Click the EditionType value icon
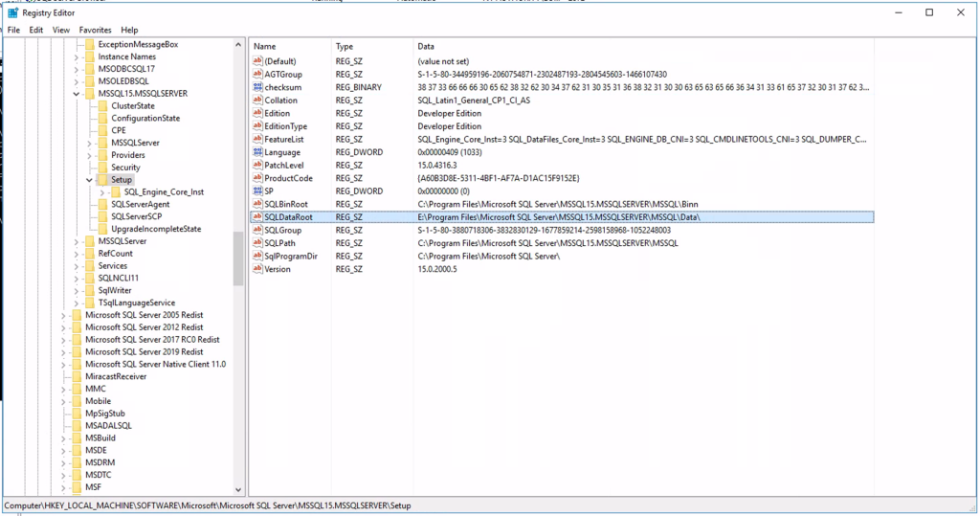 click(257, 125)
